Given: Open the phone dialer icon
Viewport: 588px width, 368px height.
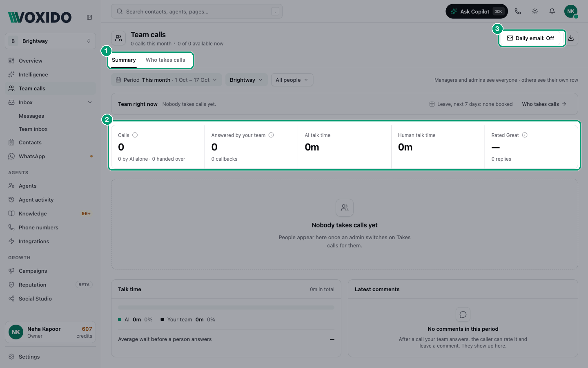Looking at the screenshot, I should 518,11.
